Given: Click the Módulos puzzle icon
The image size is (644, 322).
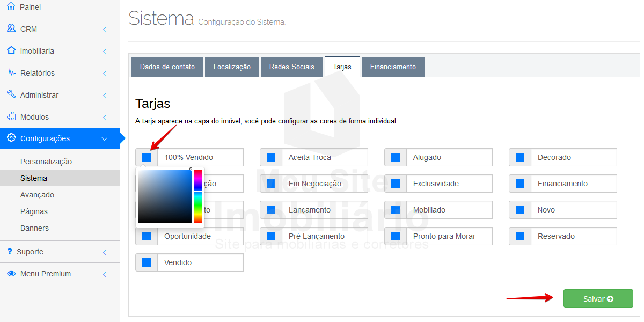Looking at the screenshot, I should [11, 116].
